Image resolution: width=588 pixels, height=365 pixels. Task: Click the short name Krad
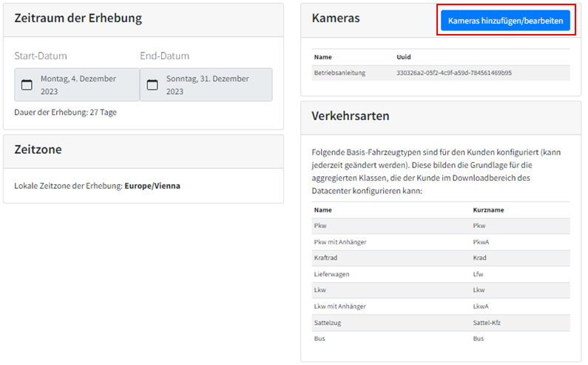pos(479,258)
